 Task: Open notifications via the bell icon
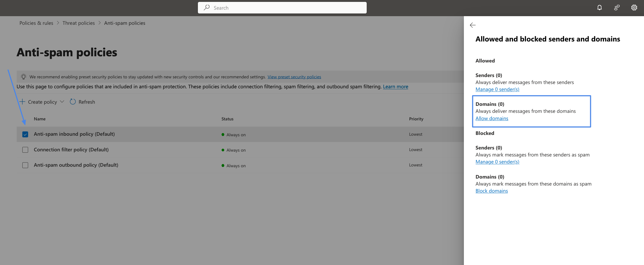coord(599,8)
